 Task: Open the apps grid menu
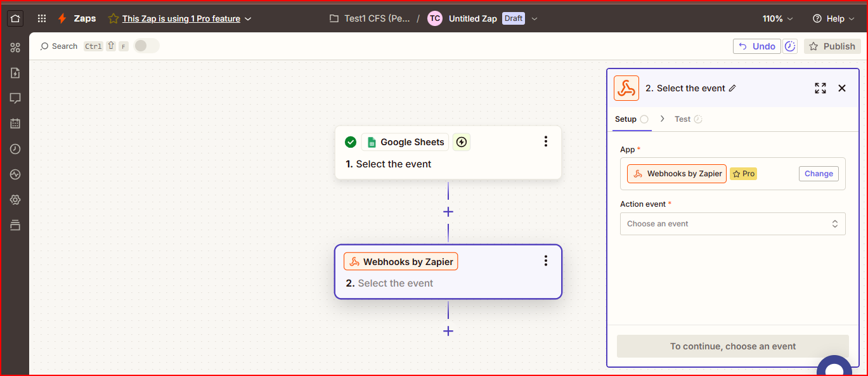pyautogui.click(x=42, y=18)
